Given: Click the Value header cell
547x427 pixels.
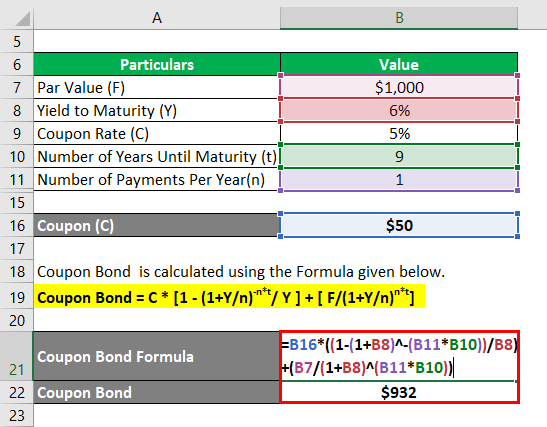Looking at the screenshot, I should (399, 64).
